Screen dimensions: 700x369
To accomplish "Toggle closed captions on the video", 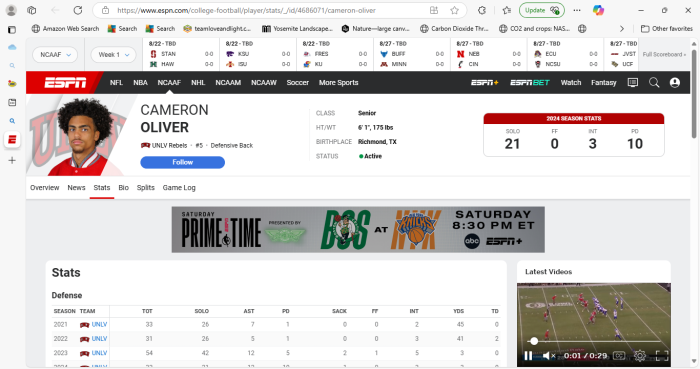I will coord(619,356).
